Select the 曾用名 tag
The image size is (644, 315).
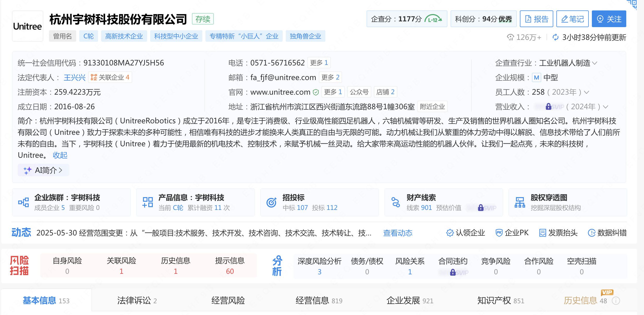[62, 36]
